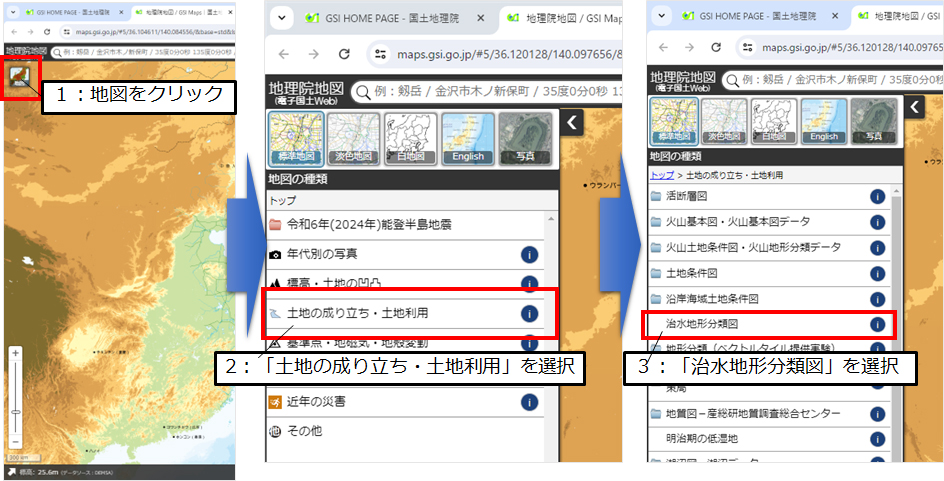Show info for the 土地の成り立ち・土地利用 row
944x481 pixels.
point(529,314)
